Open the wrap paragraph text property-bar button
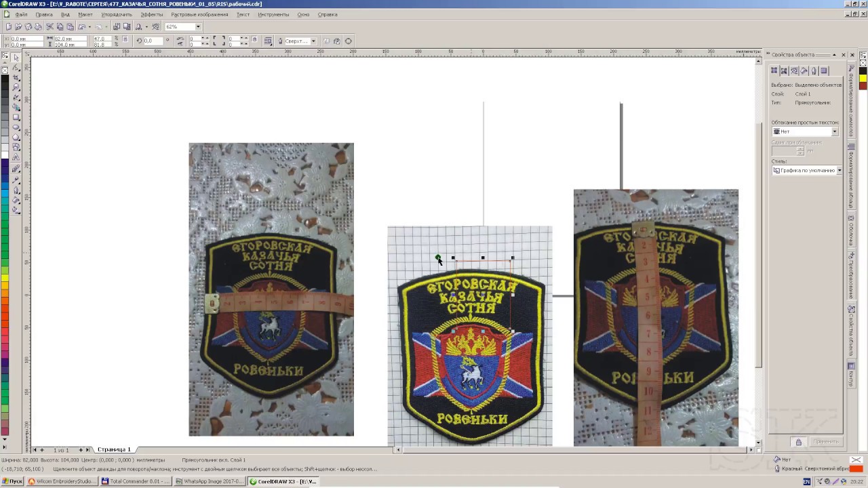The height and width of the screenshot is (488, 868). coord(268,41)
